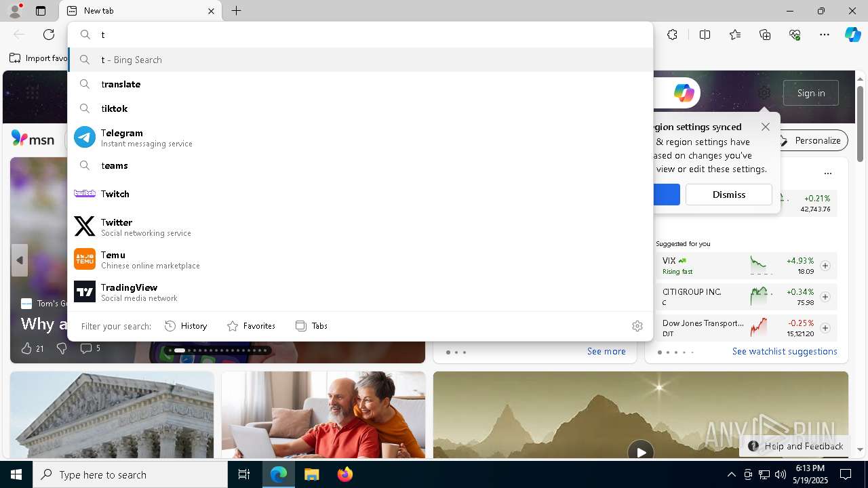This screenshot has height=488, width=868.
Task: Select the 'translate' suggestion
Action: pos(360,84)
